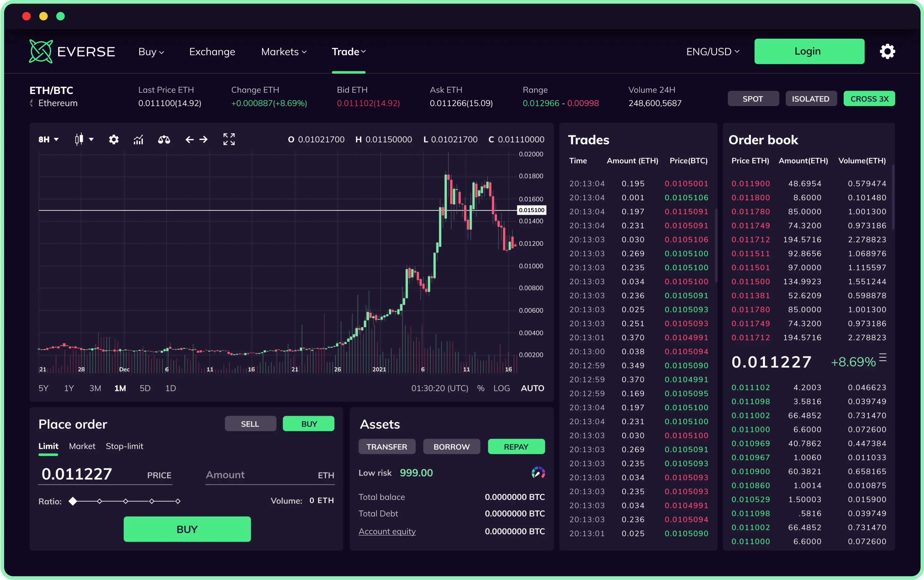Expand chart to fullscreen
924x580 pixels.
point(229,139)
